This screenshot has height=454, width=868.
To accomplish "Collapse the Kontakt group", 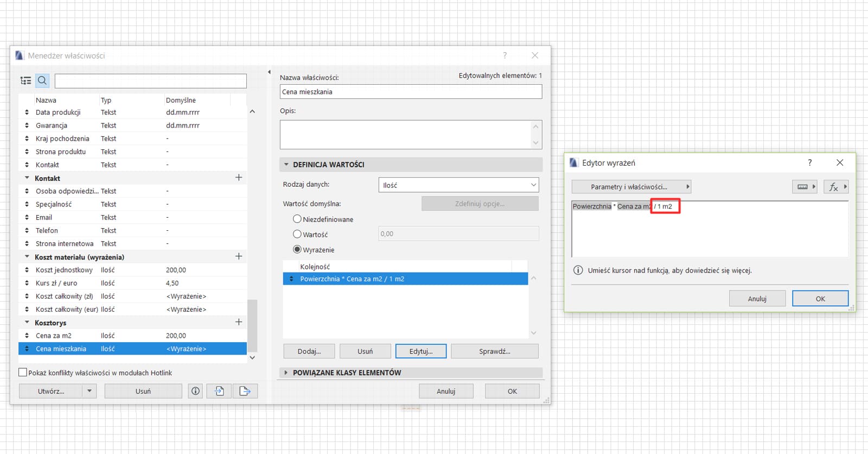I will pos(27,178).
